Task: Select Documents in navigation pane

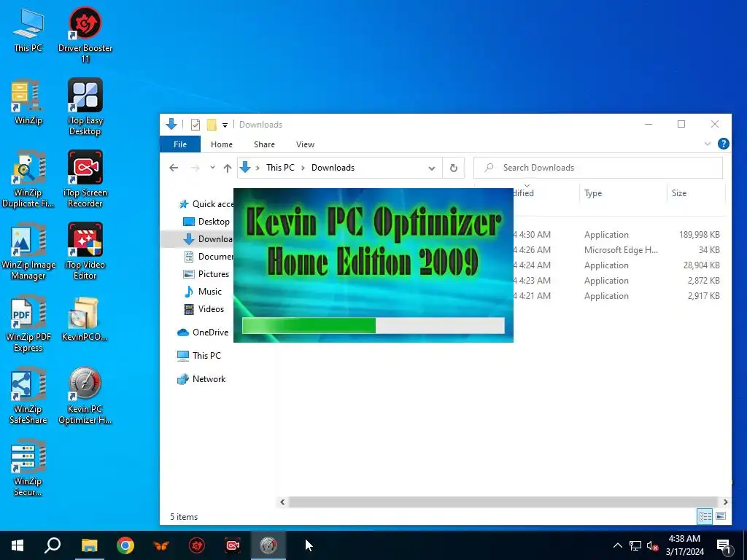Action: pos(209,256)
